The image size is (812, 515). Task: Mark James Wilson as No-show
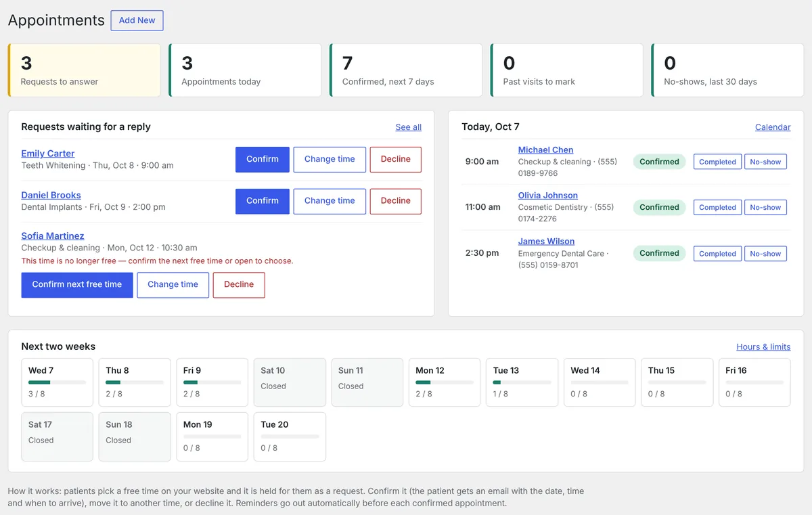tap(765, 254)
